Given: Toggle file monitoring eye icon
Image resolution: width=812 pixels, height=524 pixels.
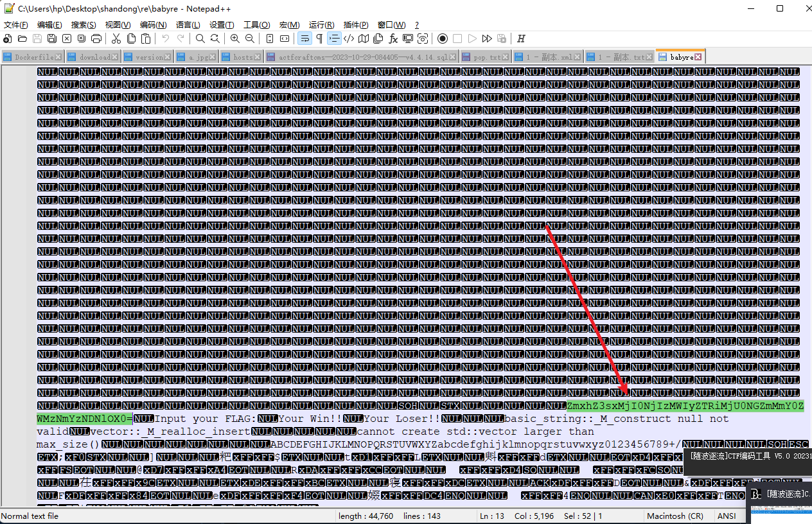Looking at the screenshot, I should 423,39.
